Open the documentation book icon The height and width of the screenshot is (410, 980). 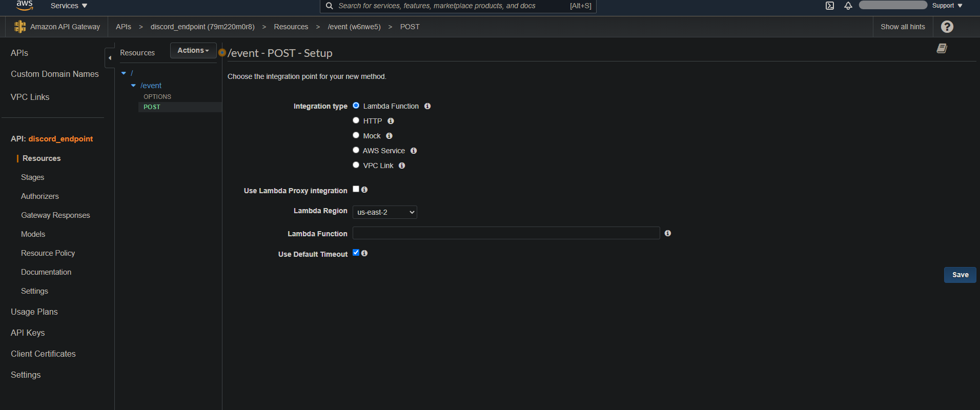(942, 48)
